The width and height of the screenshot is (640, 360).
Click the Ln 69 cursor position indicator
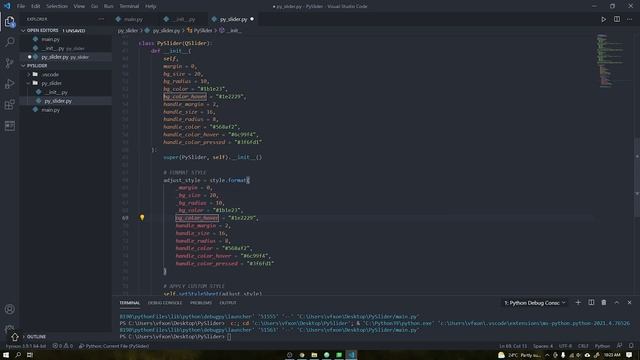pyautogui.click(x=513, y=346)
